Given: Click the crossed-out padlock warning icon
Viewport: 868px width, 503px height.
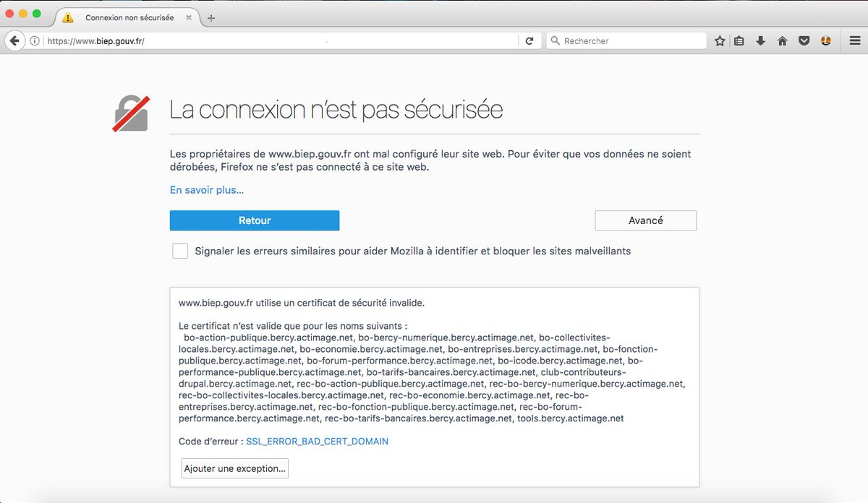Looking at the screenshot, I should point(130,114).
